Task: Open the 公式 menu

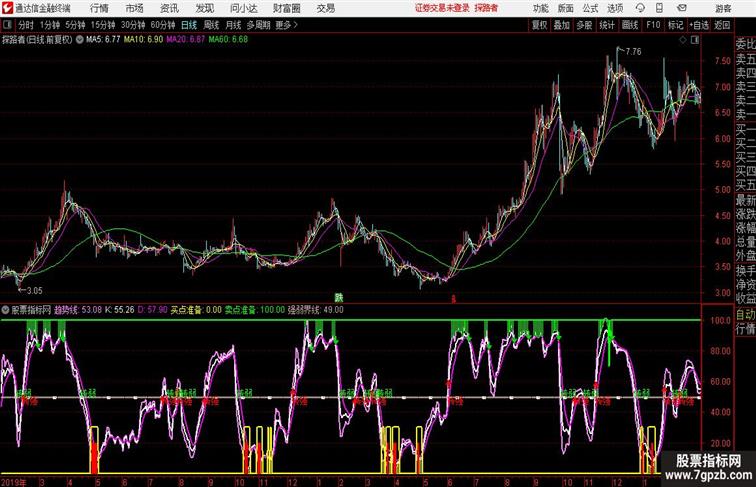Action: click(x=590, y=8)
